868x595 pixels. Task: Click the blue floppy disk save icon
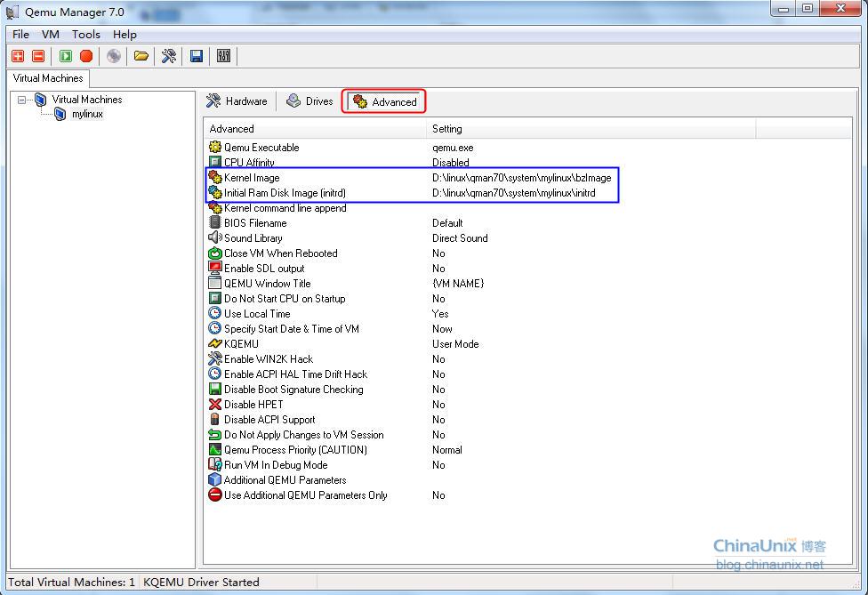(196, 56)
